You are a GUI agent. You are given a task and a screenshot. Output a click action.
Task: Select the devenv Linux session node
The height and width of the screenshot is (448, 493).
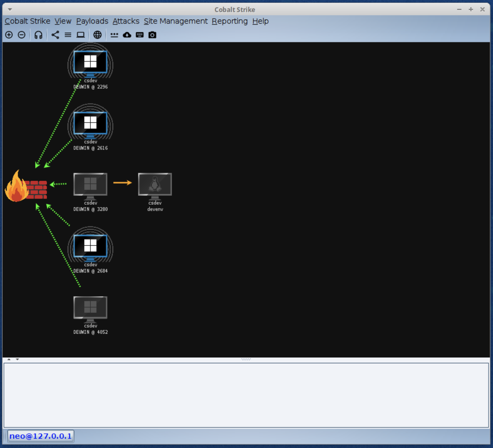click(155, 185)
